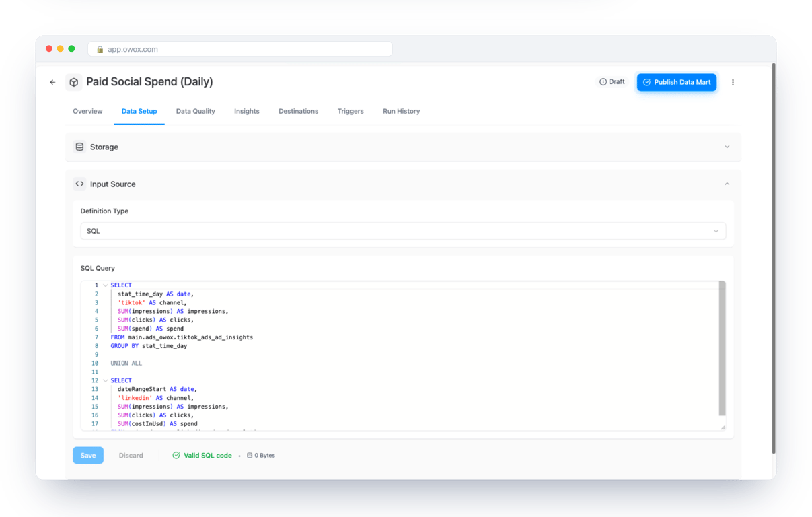Discard the query changes
The image size is (812, 517).
[x=131, y=456]
